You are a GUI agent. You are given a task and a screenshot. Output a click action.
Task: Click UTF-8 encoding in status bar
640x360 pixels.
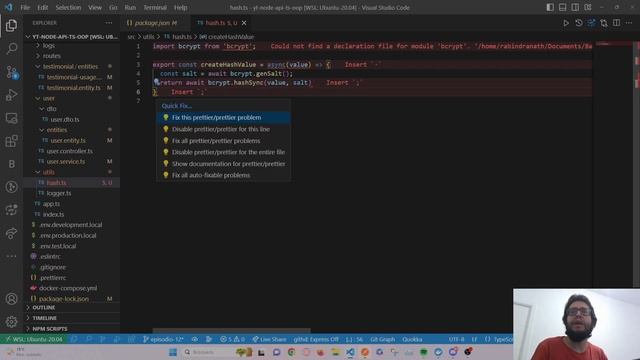pyautogui.click(x=456, y=339)
